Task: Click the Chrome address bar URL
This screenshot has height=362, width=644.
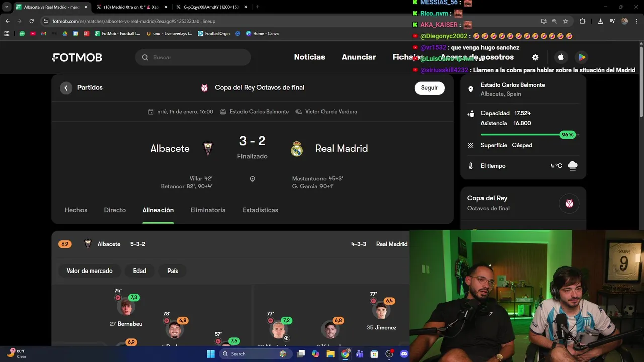Action: pos(133,21)
